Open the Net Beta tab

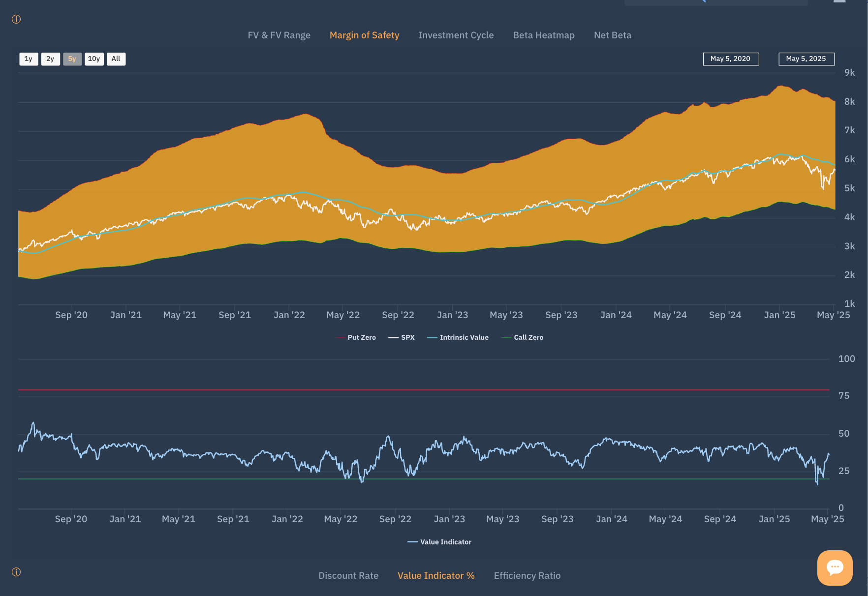coord(612,35)
